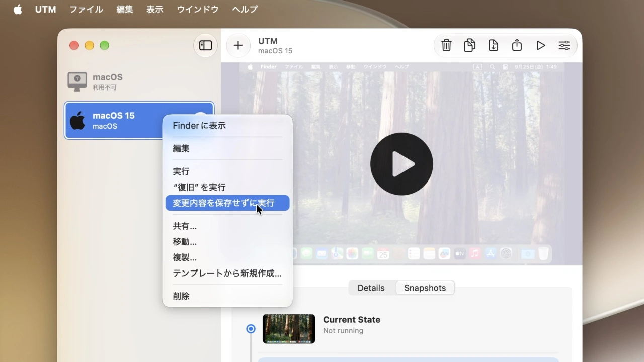644x362 pixels.
Task: Delete the VM with trash toolbar icon
Action: [446, 46]
